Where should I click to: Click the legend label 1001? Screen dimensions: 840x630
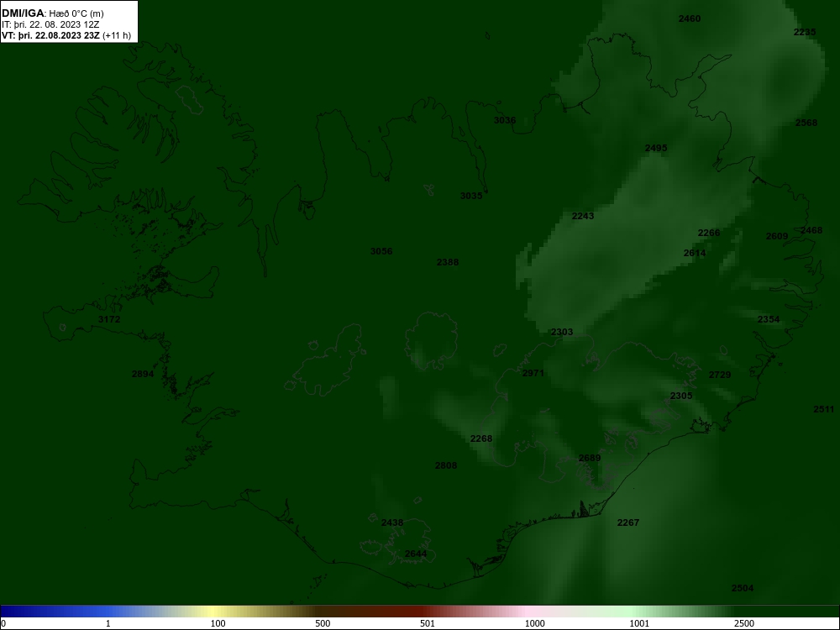(639, 623)
